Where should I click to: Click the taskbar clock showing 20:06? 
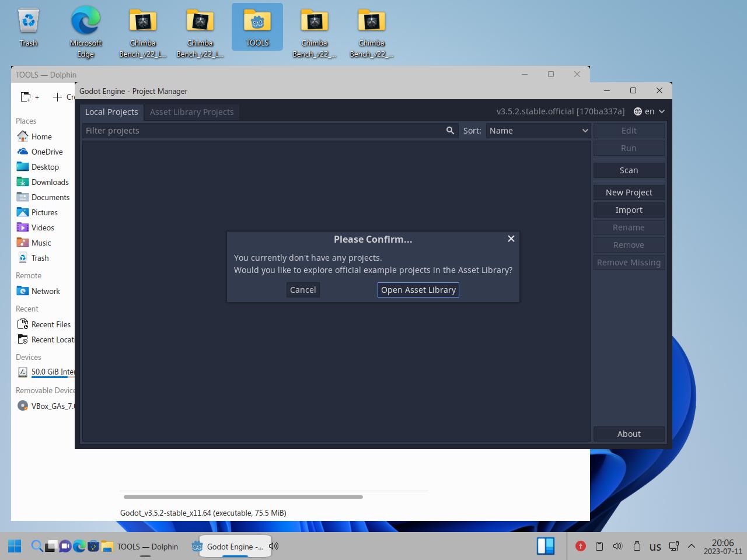tap(722, 547)
